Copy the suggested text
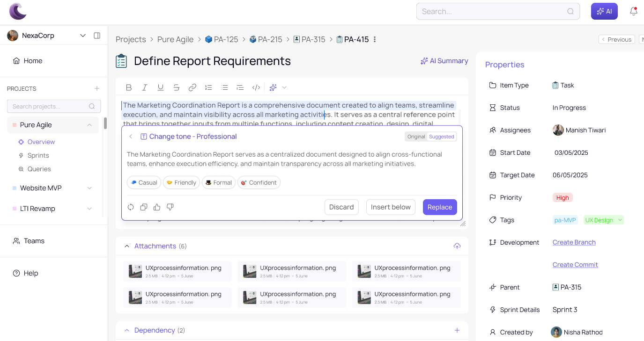This screenshot has width=644, height=341. [144, 207]
